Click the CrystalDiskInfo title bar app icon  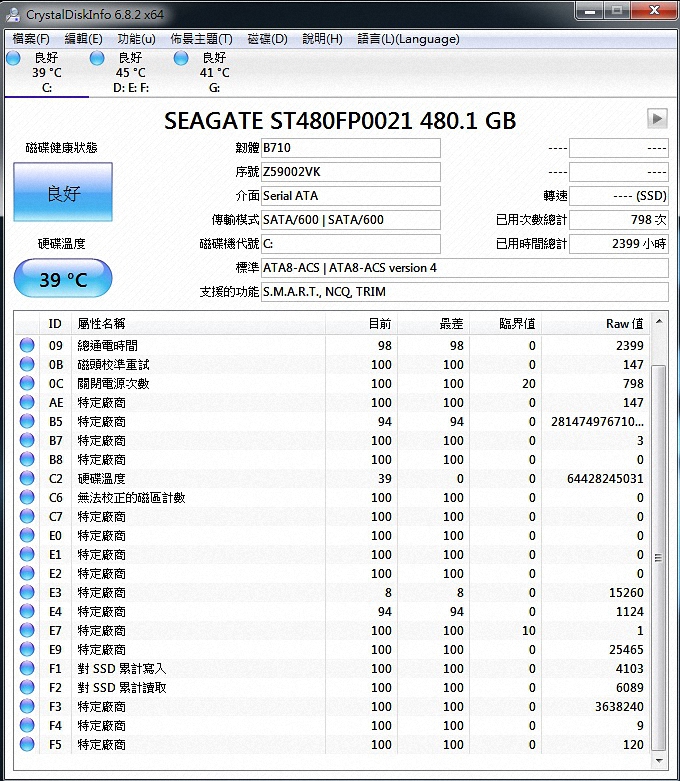point(13,14)
